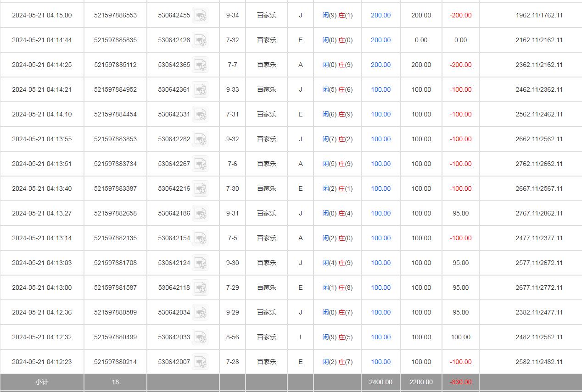This screenshot has height=392, width=582.
Task: Click balance 1962.11/1762.11
Action: (x=539, y=15)
